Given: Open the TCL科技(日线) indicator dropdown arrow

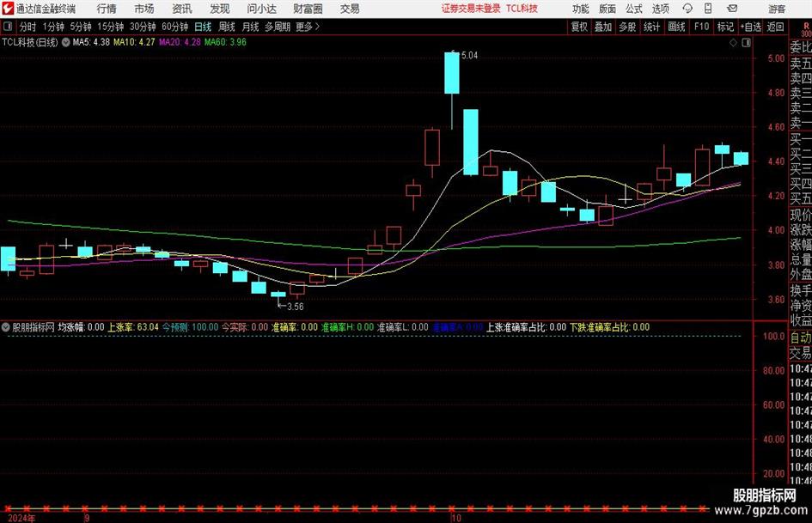Looking at the screenshot, I should (66, 42).
